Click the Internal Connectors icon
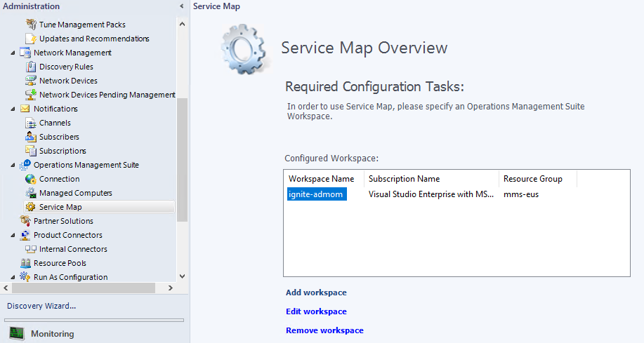 tap(31, 249)
